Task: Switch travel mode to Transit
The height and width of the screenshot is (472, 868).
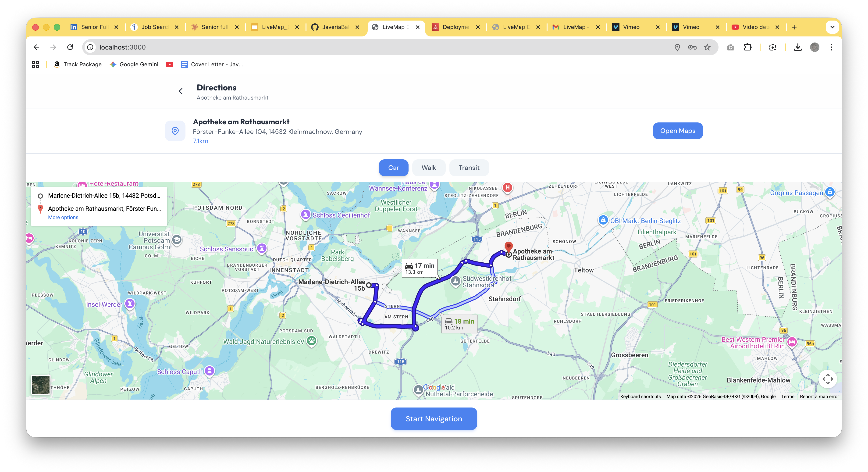Action: [x=469, y=168]
